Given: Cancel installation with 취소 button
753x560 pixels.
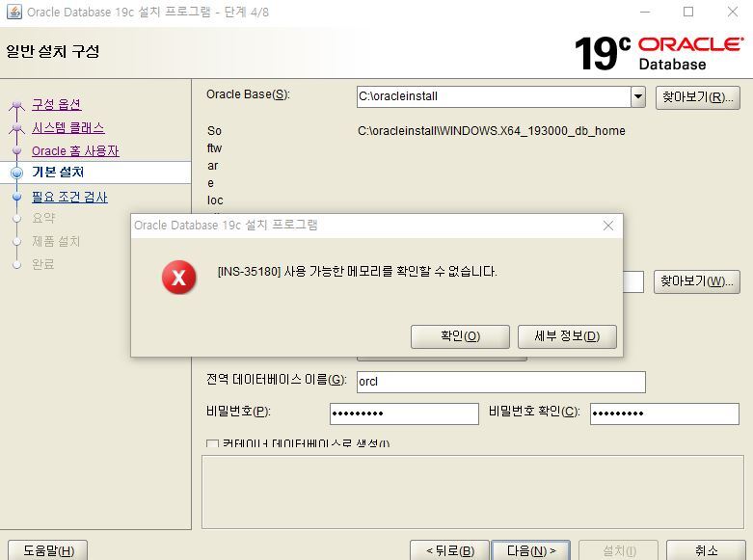Looking at the screenshot, I should pos(706,550).
